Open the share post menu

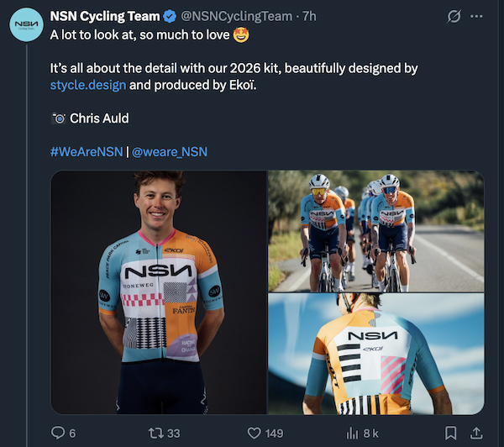477,433
